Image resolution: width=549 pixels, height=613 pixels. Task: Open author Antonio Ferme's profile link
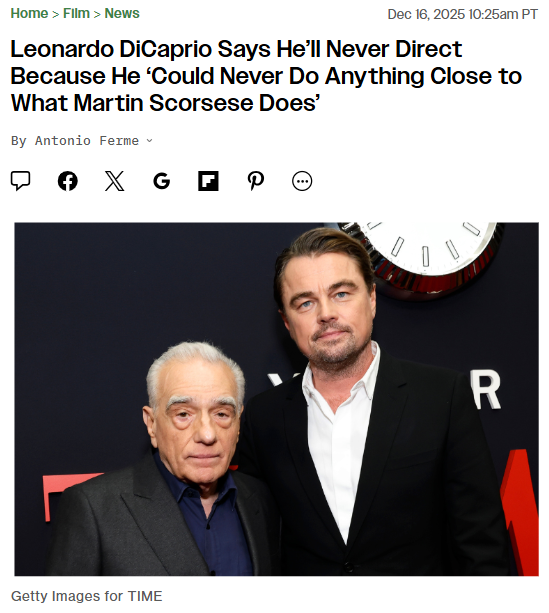pos(87,140)
